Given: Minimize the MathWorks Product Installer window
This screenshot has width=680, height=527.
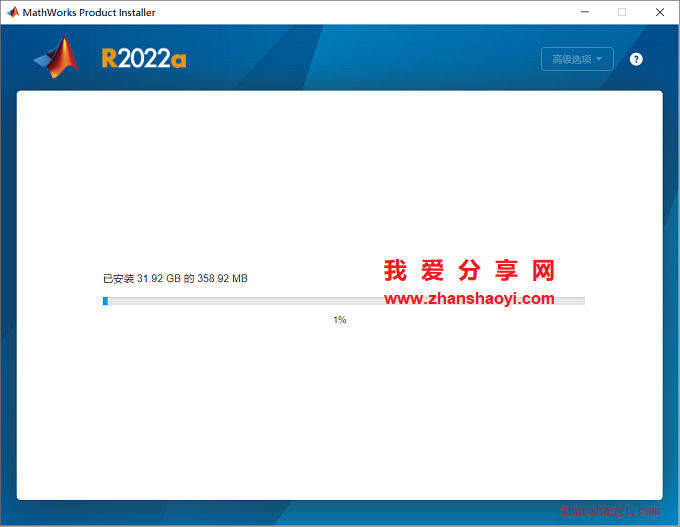Looking at the screenshot, I should click(585, 12).
